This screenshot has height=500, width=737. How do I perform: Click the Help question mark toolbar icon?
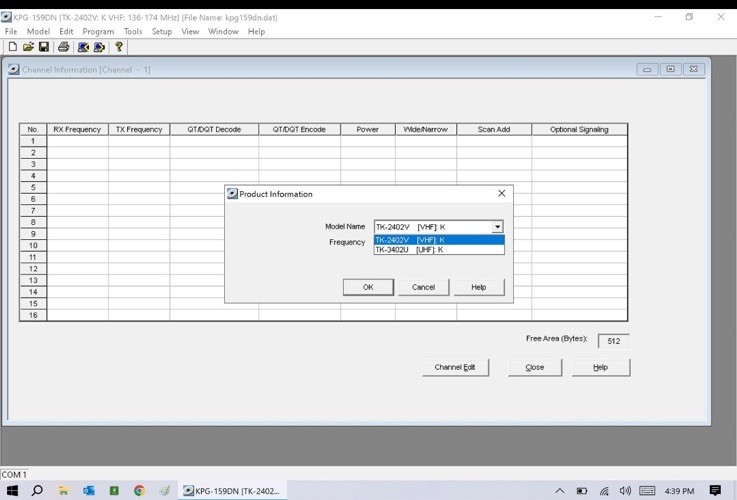point(119,47)
